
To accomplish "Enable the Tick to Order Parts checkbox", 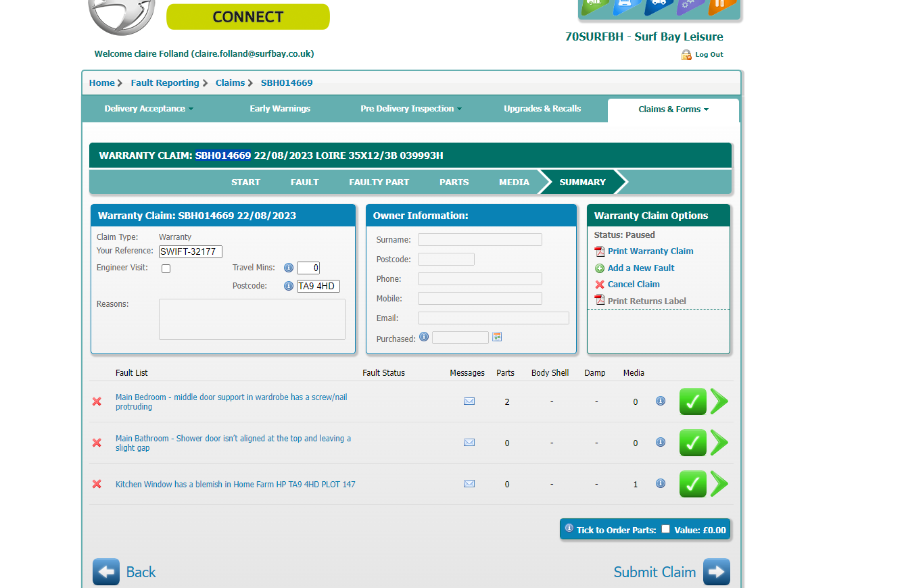I will point(665,529).
